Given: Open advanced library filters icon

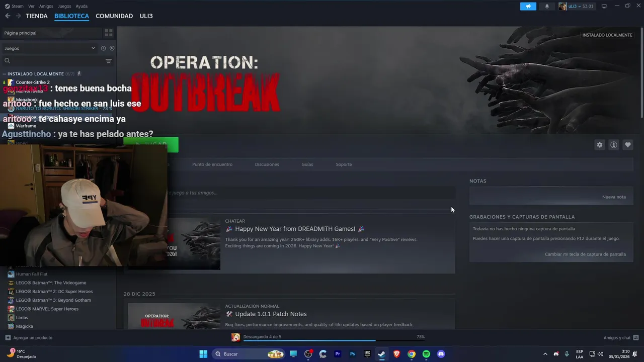Looking at the screenshot, I should point(109,61).
